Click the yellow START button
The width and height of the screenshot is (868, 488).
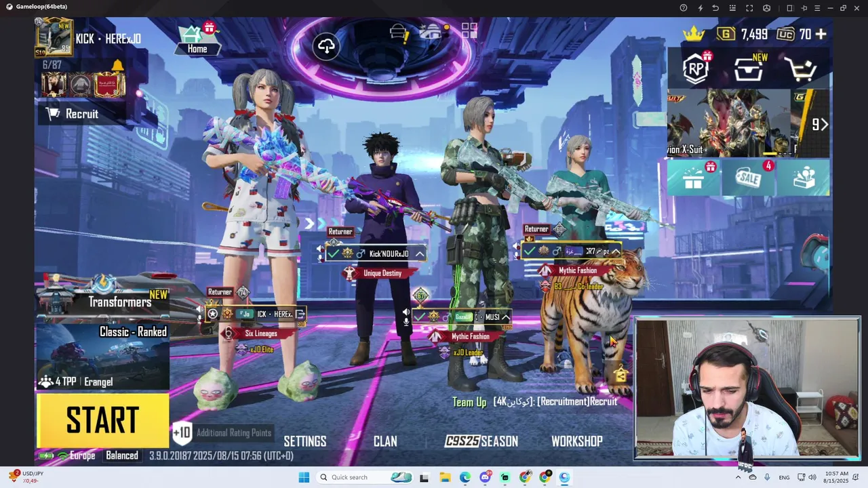coord(102,420)
